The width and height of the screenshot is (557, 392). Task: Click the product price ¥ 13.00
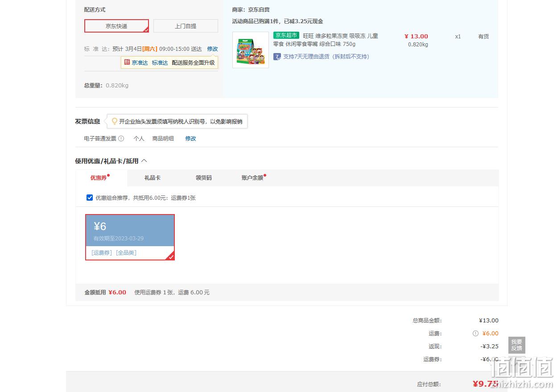tap(416, 37)
